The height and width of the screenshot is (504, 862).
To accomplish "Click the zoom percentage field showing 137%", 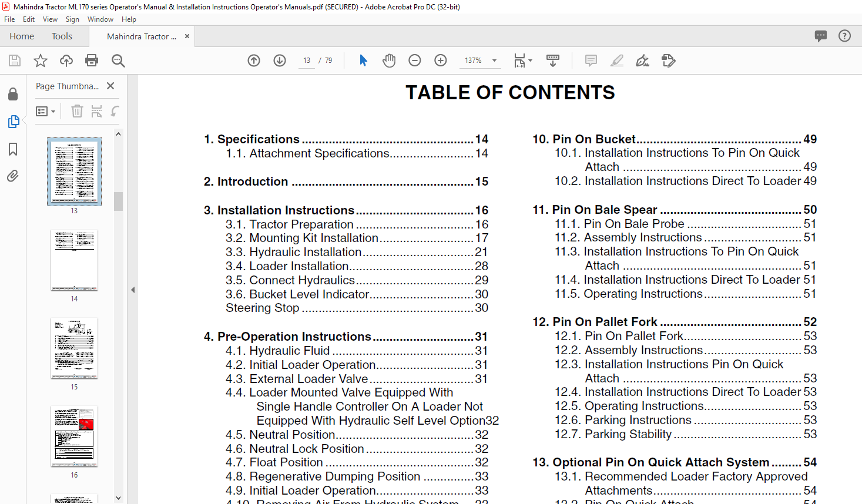I will point(473,61).
